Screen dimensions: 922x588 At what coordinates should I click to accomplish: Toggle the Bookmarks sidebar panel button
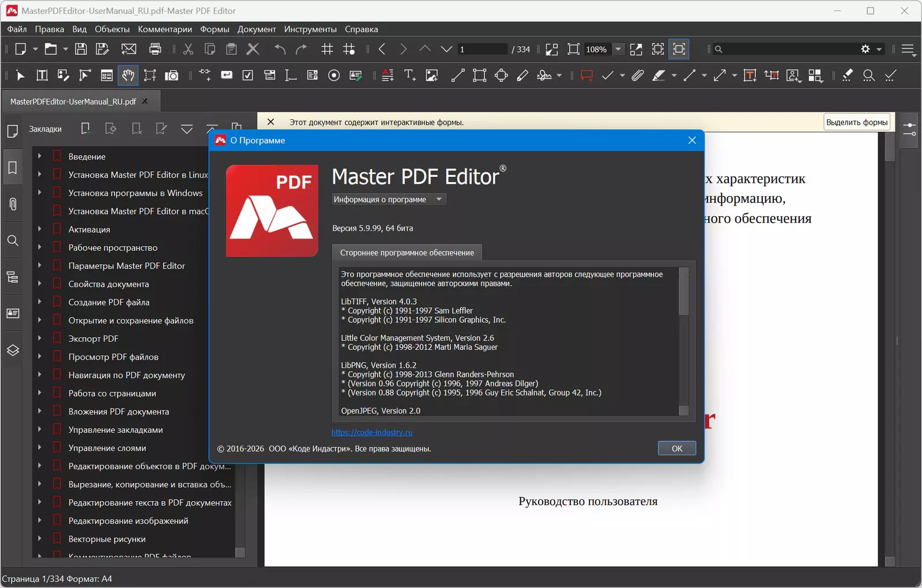pos(13,168)
